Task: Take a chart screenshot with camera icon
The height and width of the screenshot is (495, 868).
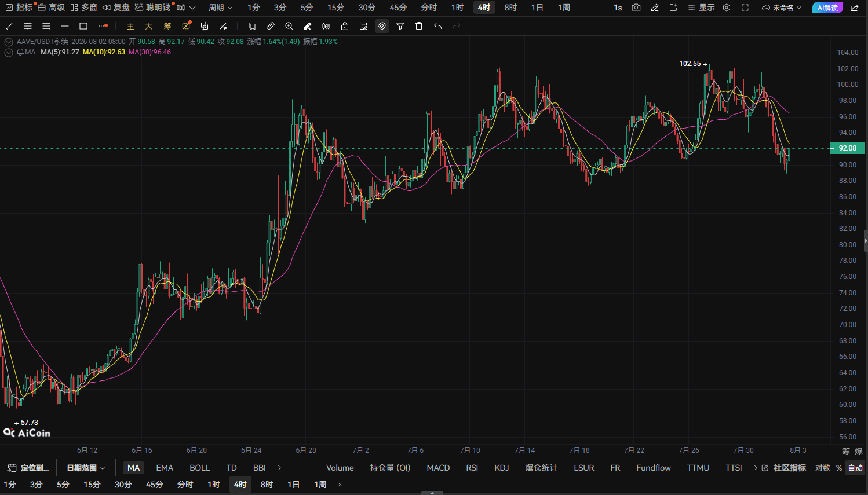Action: point(636,8)
